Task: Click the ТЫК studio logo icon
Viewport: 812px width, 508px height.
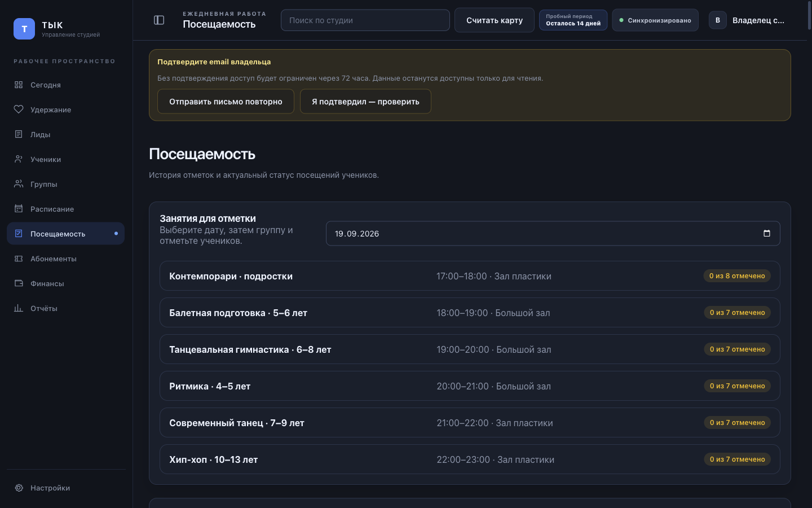Action: [24, 29]
